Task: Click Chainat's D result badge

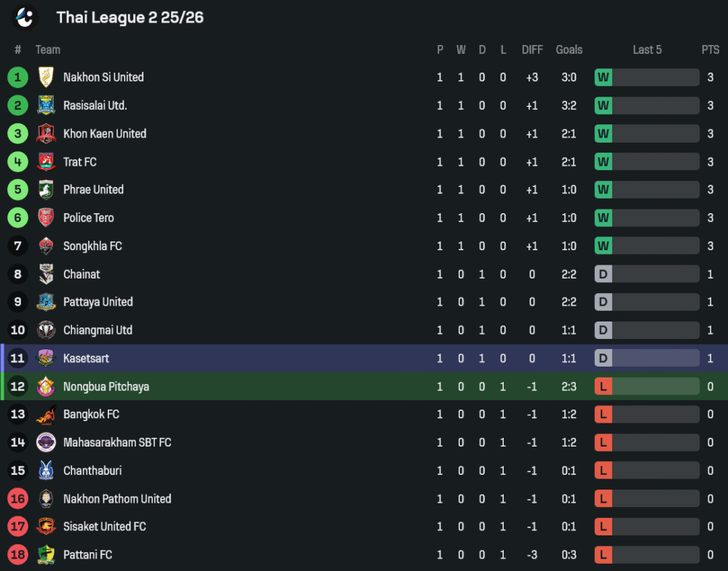Action: point(603,274)
